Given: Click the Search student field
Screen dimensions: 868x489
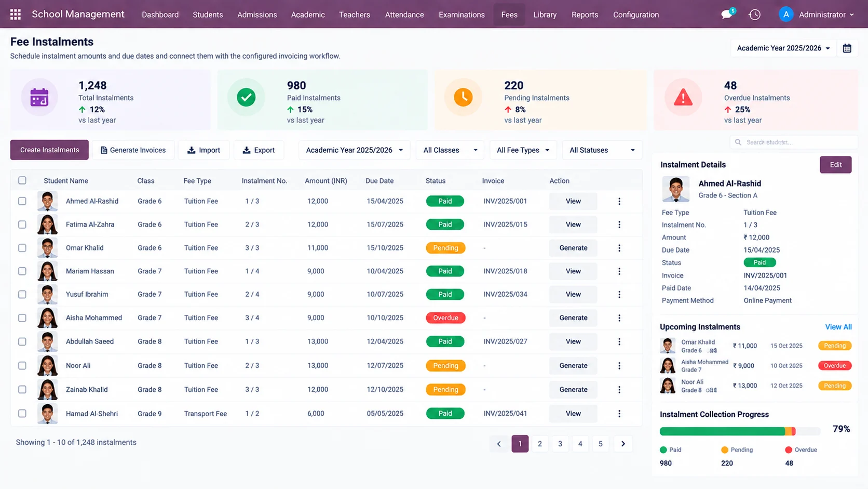Looking at the screenshot, I should point(793,142).
